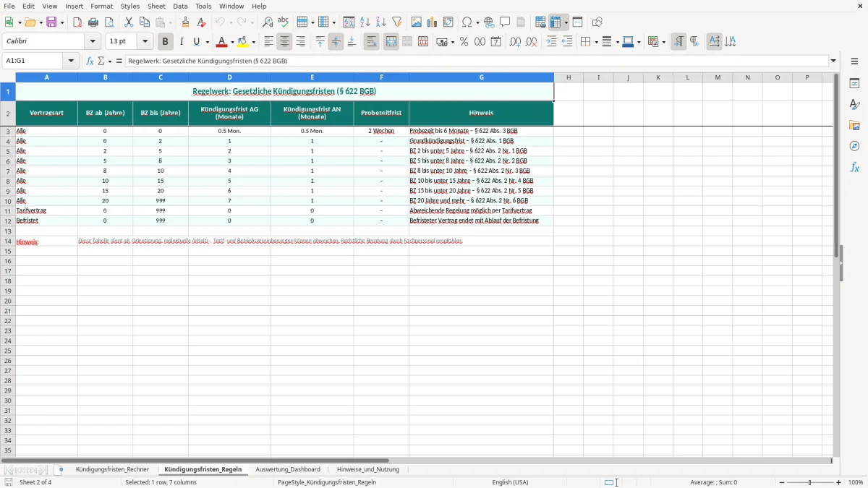Viewport: 868px width, 488px height.
Task: Click Insert Hyperlink icon
Action: (489, 22)
